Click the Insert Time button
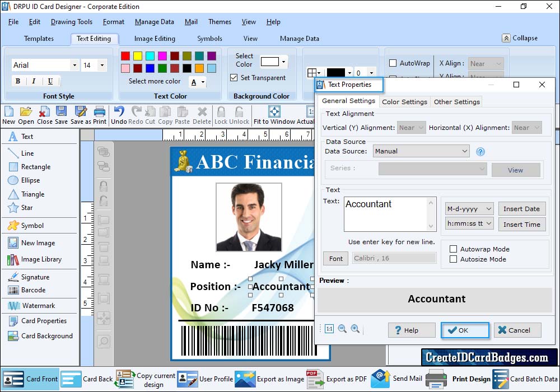 [521, 225]
